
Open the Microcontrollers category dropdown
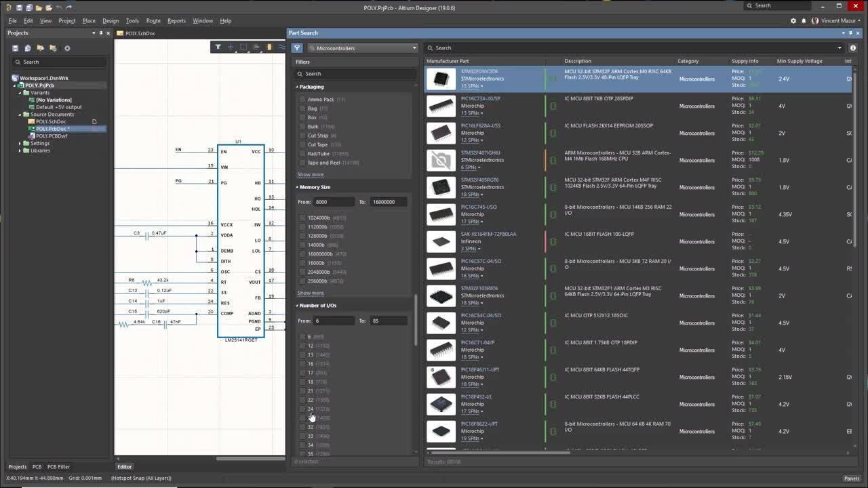click(363, 48)
